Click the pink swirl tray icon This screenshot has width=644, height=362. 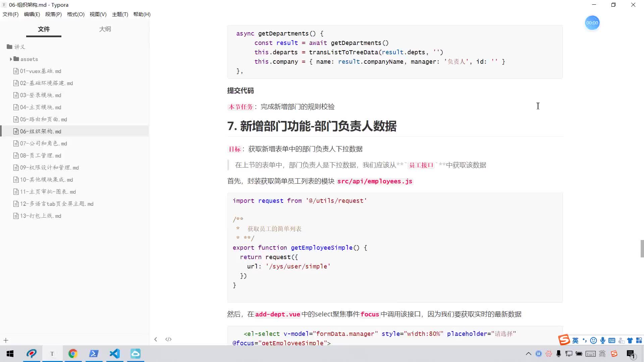click(x=549, y=354)
